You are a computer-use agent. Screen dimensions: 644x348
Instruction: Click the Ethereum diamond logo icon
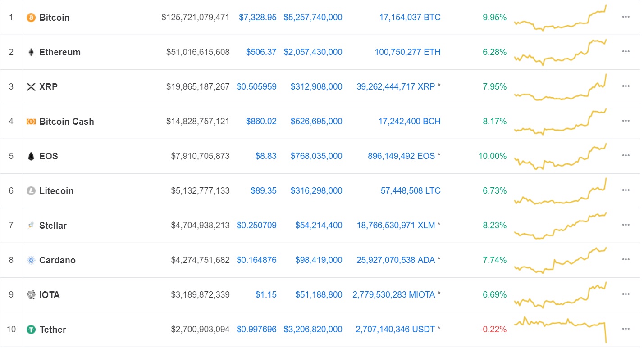pos(31,52)
